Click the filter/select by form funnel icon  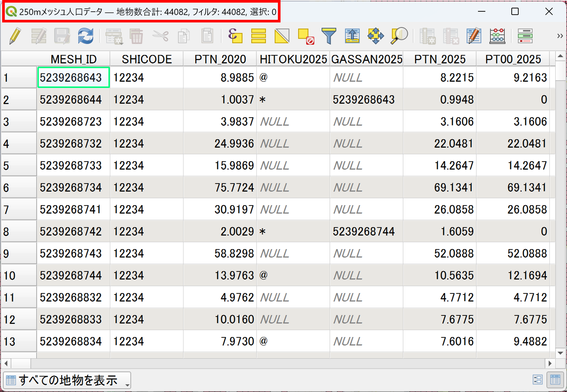[329, 36]
